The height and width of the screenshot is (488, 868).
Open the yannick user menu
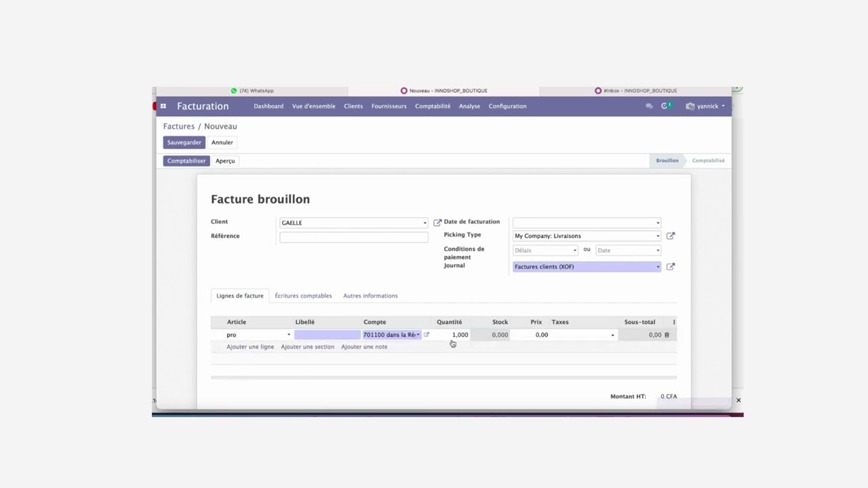coord(705,106)
